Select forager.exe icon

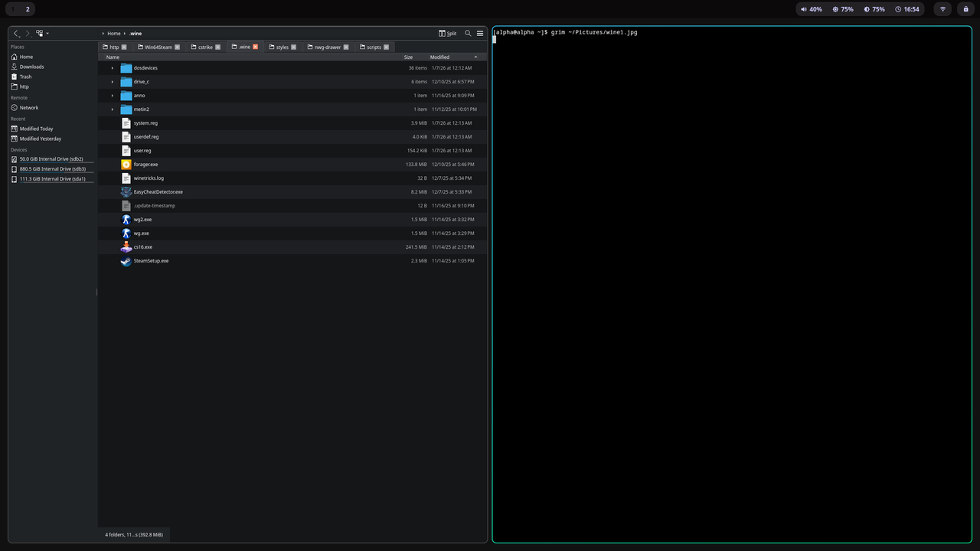(x=126, y=165)
